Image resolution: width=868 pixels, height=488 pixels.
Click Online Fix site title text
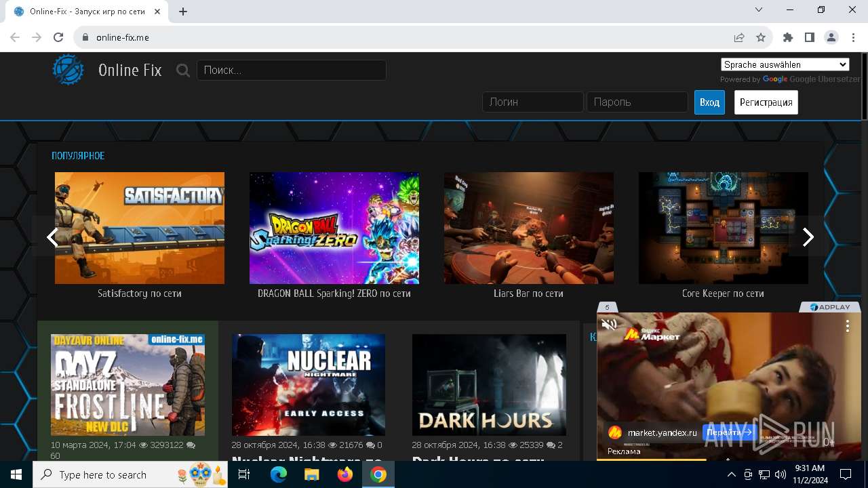pos(130,70)
